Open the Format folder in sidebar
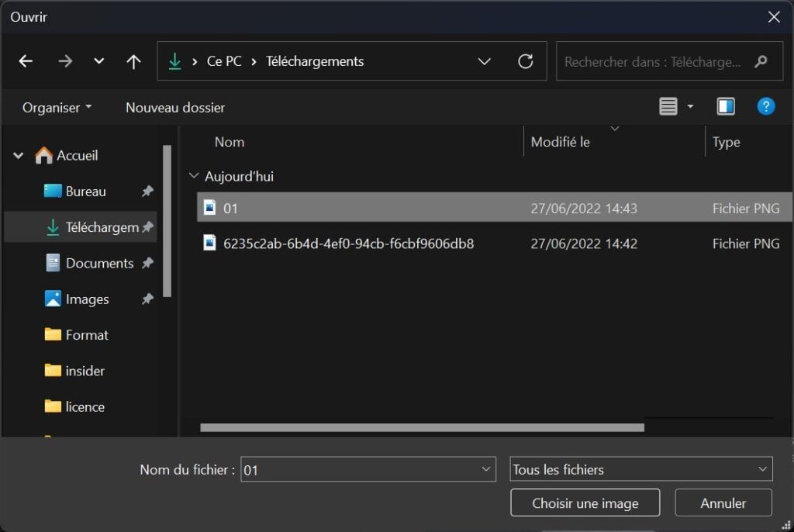 [87, 335]
